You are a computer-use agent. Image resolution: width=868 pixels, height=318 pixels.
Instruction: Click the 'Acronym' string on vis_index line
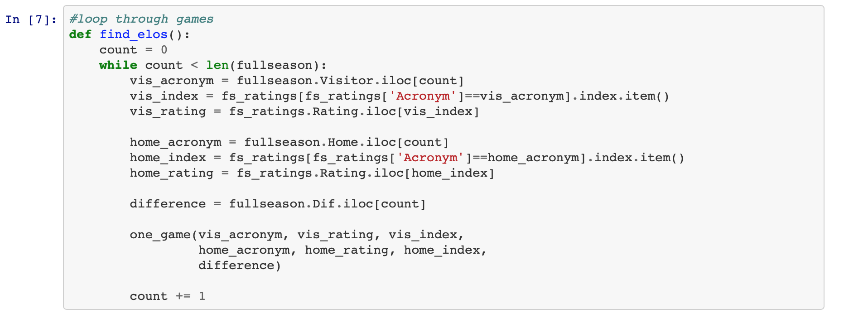coord(423,96)
